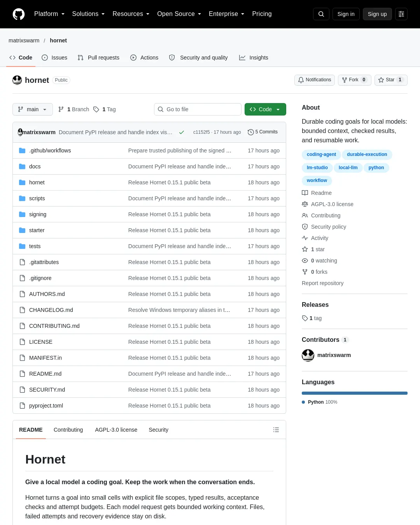The width and height of the screenshot is (420, 525).
Task: Click the Sign up button
Action: pos(377,14)
